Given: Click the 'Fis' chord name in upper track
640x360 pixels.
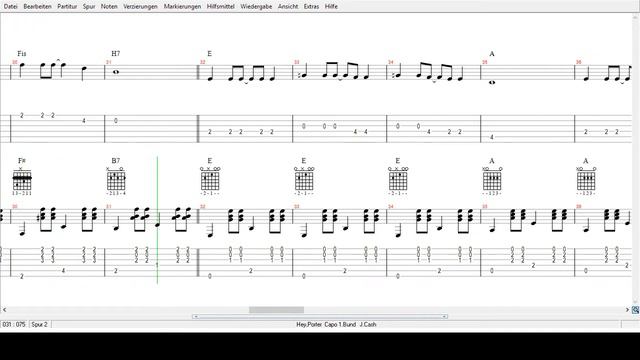Looking at the screenshot, I should pos(22,53).
